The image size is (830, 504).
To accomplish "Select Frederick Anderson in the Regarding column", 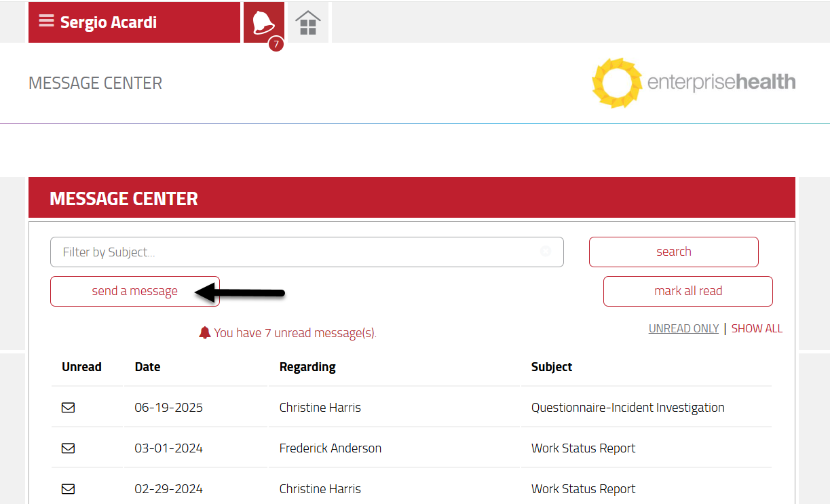I will (331, 448).
